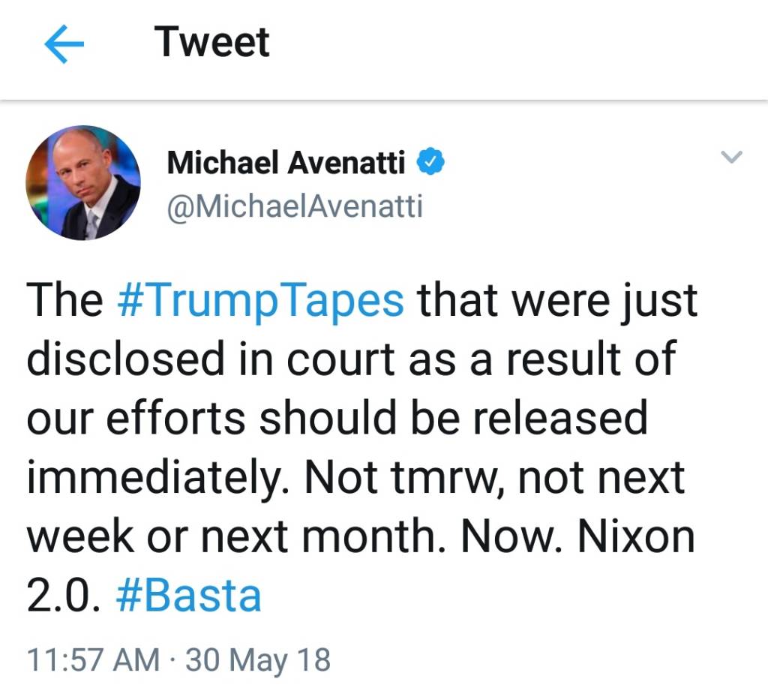Screen dimensions: 768x700
Task: Click 'Now.' in the tweet text
Action: [511, 537]
